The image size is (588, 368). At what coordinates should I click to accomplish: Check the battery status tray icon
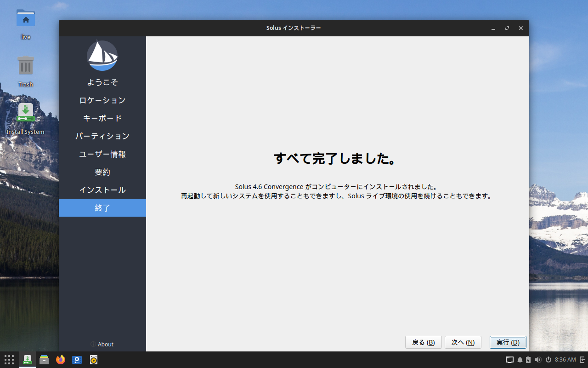point(528,360)
